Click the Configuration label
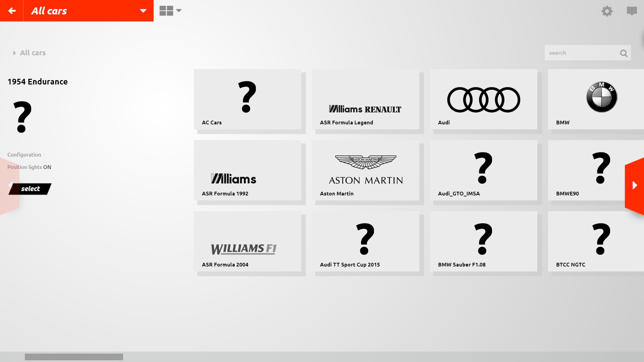This screenshot has height=362, width=644. 24,155
